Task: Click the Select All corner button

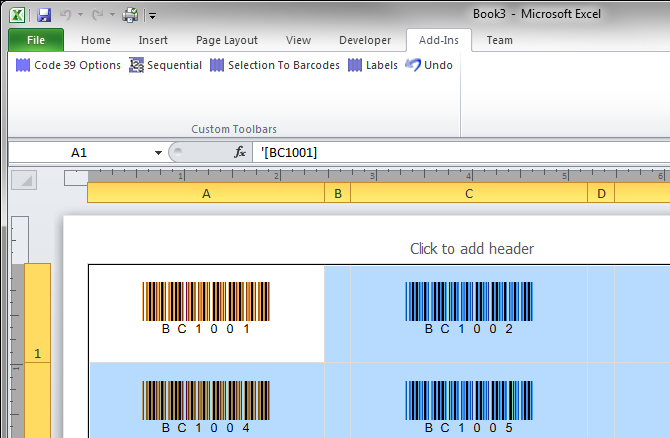Action: click(x=24, y=180)
